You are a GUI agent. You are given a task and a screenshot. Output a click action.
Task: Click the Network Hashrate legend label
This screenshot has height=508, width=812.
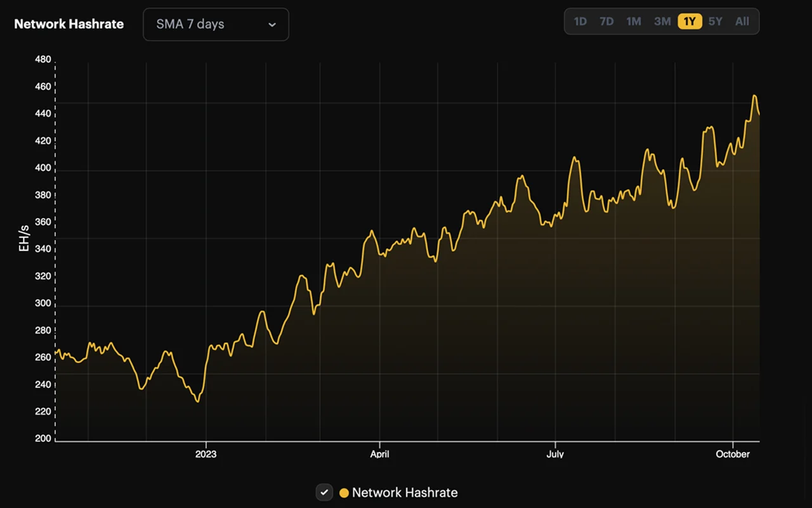pos(405,493)
